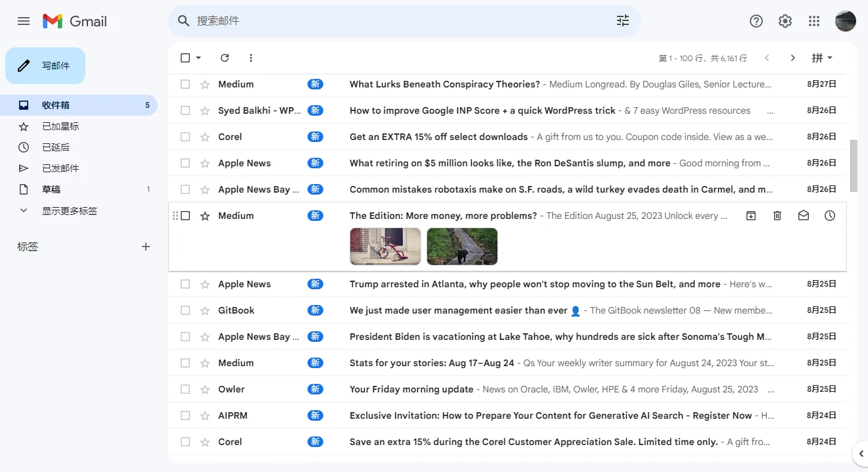Click the Gmail logo

[x=74, y=21]
